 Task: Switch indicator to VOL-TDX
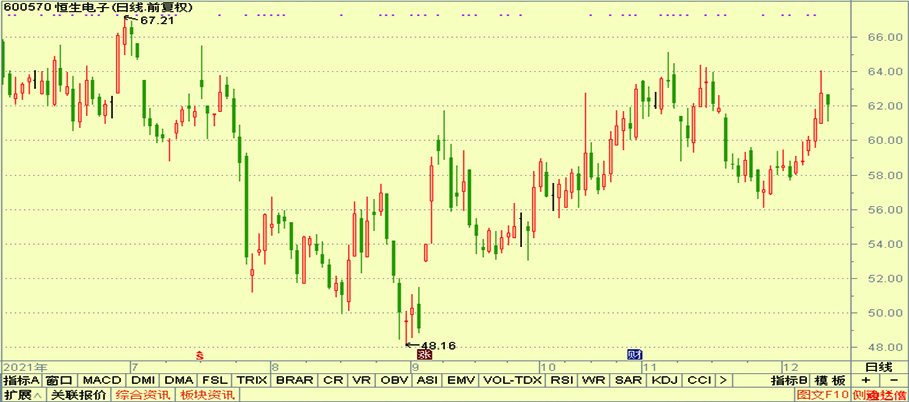512,381
